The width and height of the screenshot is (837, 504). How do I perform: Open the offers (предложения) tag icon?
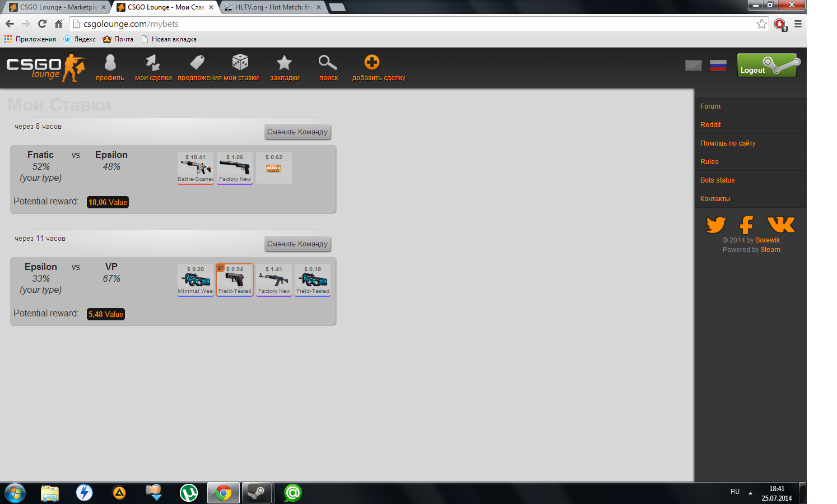point(197,63)
